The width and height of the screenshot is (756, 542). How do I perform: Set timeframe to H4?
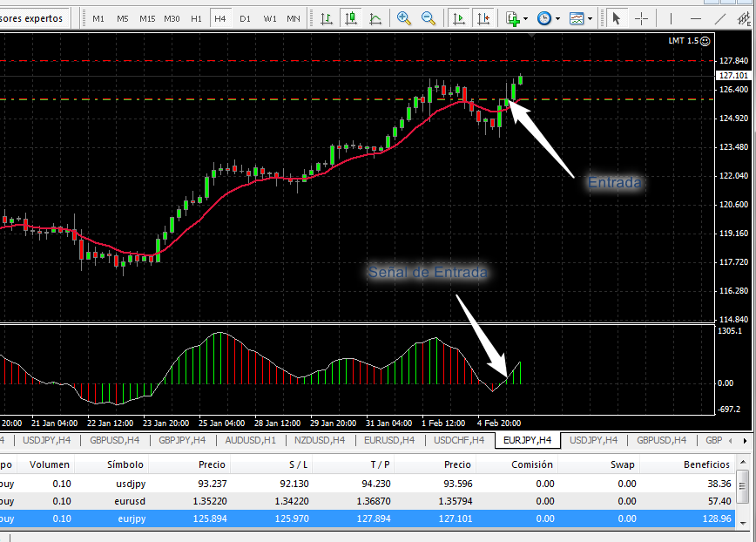pyautogui.click(x=219, y=19)
